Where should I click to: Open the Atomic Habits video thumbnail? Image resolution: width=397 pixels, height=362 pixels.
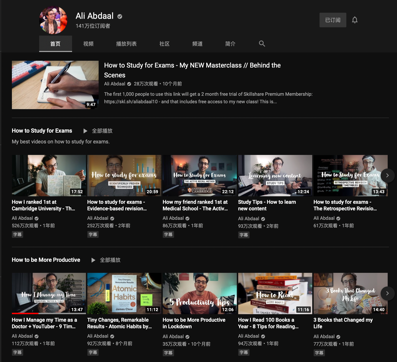(124, 293)
